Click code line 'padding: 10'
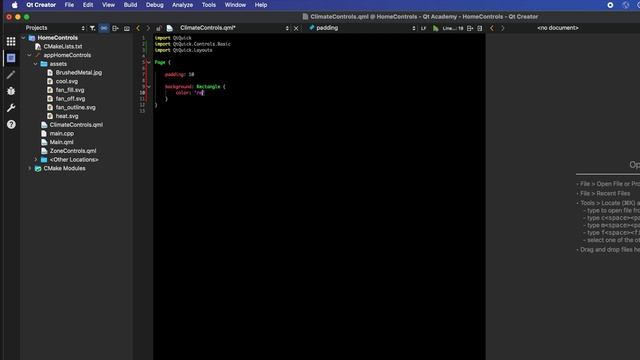 pos(180,75)
